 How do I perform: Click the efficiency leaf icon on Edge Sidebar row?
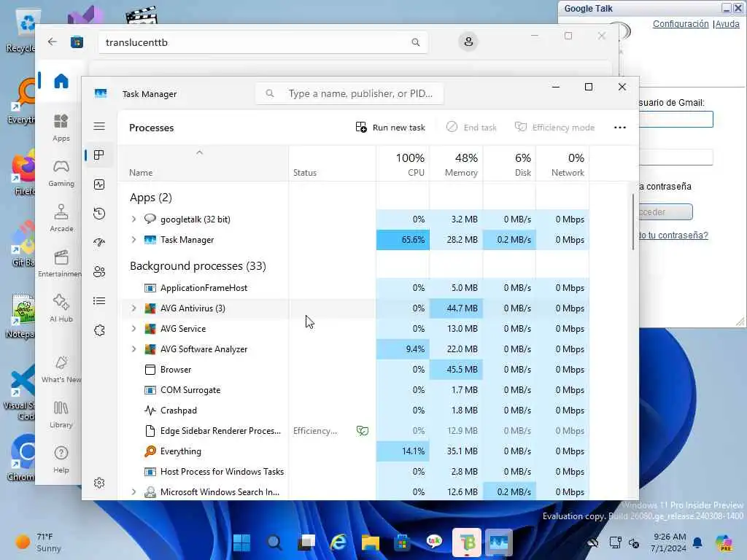click(363, 431)
